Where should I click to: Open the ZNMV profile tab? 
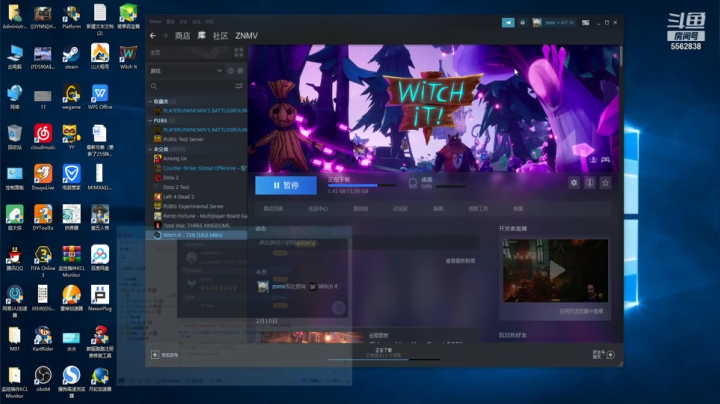(x=247, y=36)
